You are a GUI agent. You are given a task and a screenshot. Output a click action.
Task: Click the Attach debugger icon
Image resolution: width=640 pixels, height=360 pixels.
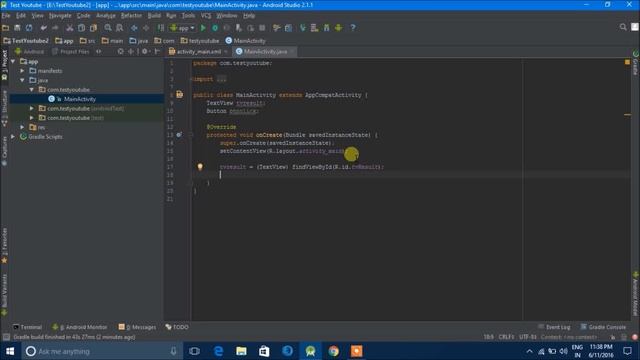239,28
